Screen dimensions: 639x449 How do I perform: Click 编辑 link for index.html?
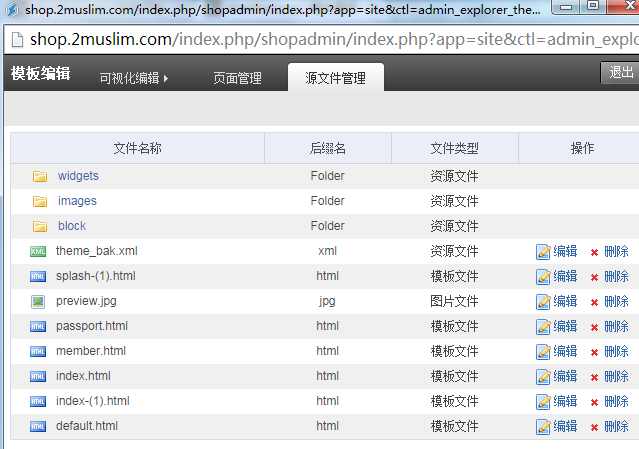(x=565, y=376)
